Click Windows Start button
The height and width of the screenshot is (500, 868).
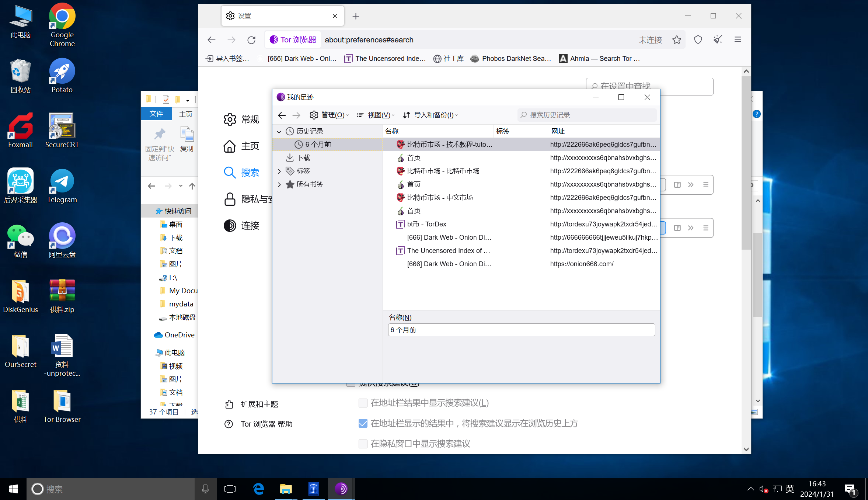tap(13, 489)
